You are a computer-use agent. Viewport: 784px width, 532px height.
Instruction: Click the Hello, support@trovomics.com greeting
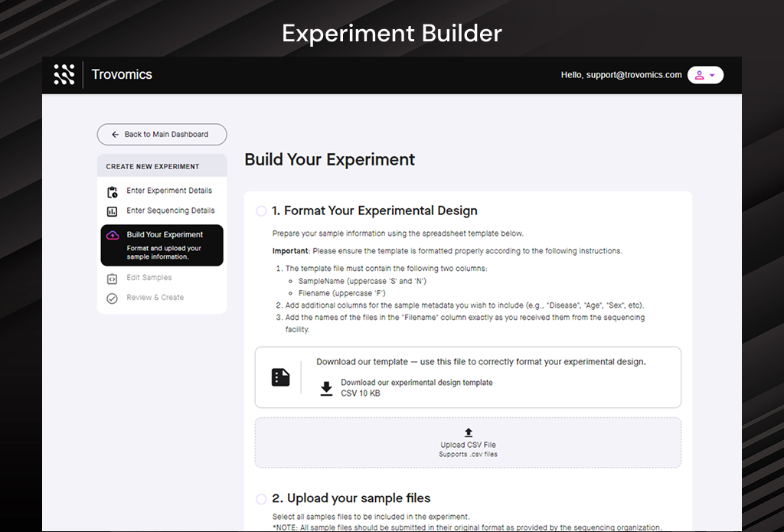(x=622, y=74)
